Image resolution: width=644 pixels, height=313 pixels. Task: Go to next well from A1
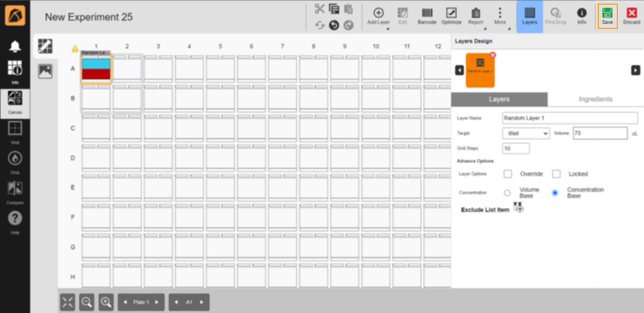[202, 302]
